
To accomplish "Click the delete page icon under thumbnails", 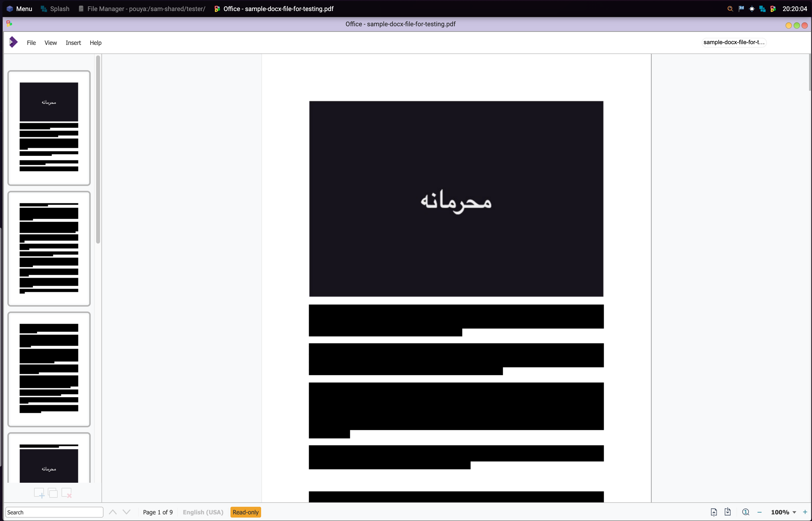I will click(67, 493).
